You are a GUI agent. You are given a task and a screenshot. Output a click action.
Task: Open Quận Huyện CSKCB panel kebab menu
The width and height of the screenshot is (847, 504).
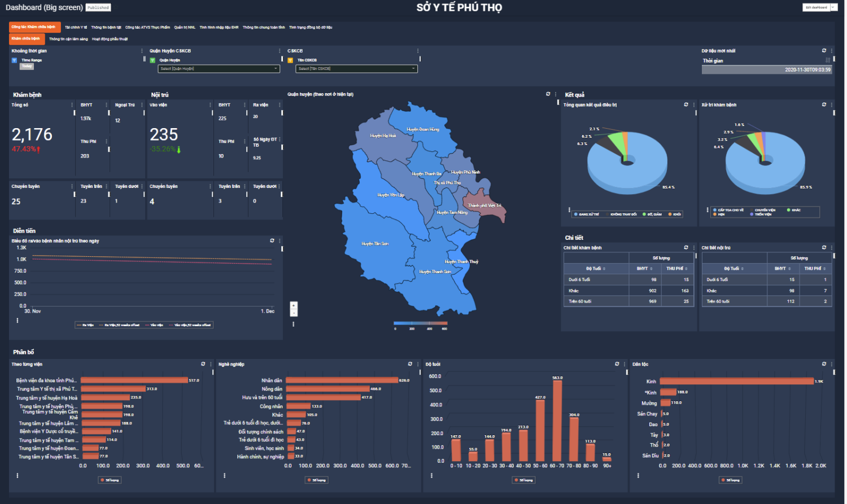click(280, 51)
